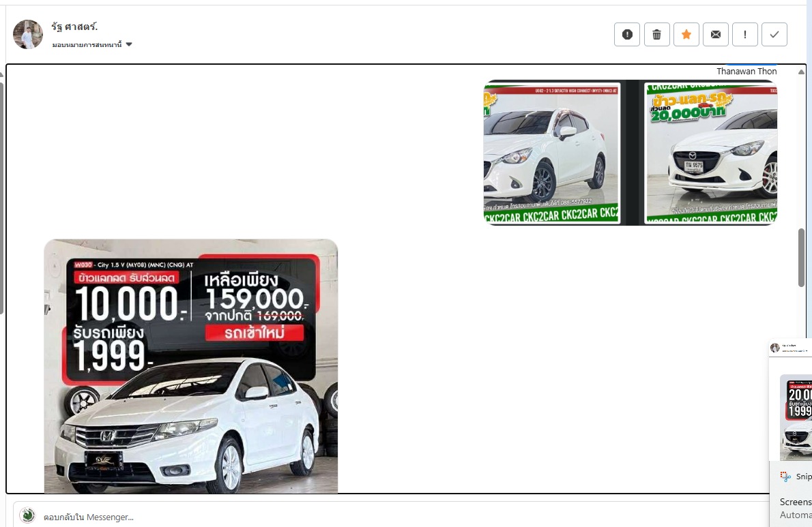
Task: Click the Thanawan Thon sender label
Action: (746, 72)
